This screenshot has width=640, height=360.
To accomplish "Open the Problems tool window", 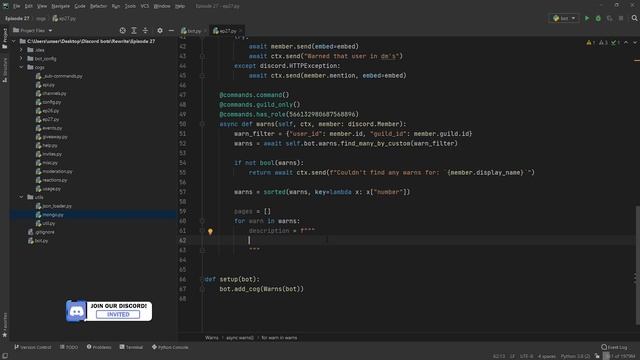I will pos(99,347).
